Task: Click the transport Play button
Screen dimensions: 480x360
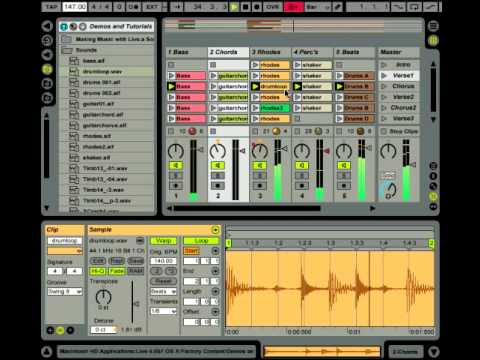Action: pos(234,7)
